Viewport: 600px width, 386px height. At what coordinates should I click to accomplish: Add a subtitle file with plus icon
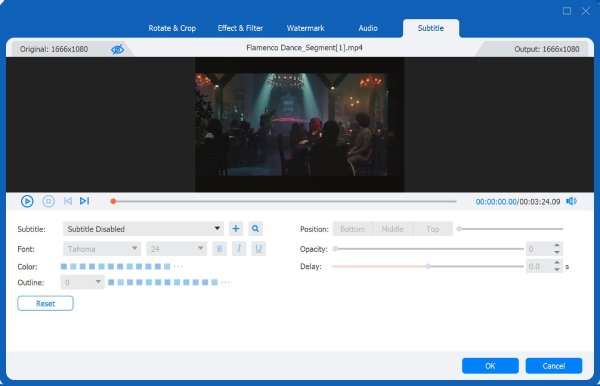pos(236,229)
